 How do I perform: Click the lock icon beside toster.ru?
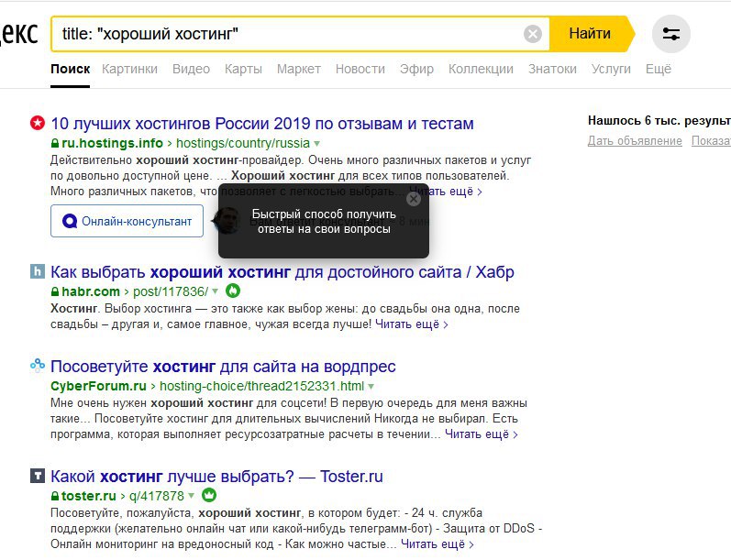point(54,496)
